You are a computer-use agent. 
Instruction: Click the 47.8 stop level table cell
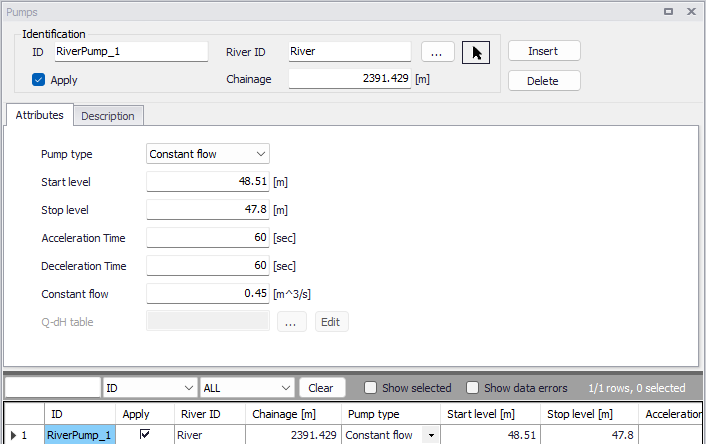click(589, 435)
